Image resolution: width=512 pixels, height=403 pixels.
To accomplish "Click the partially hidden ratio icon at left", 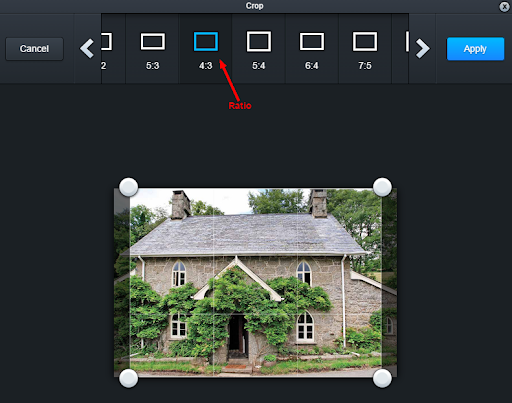I will 106,41.
